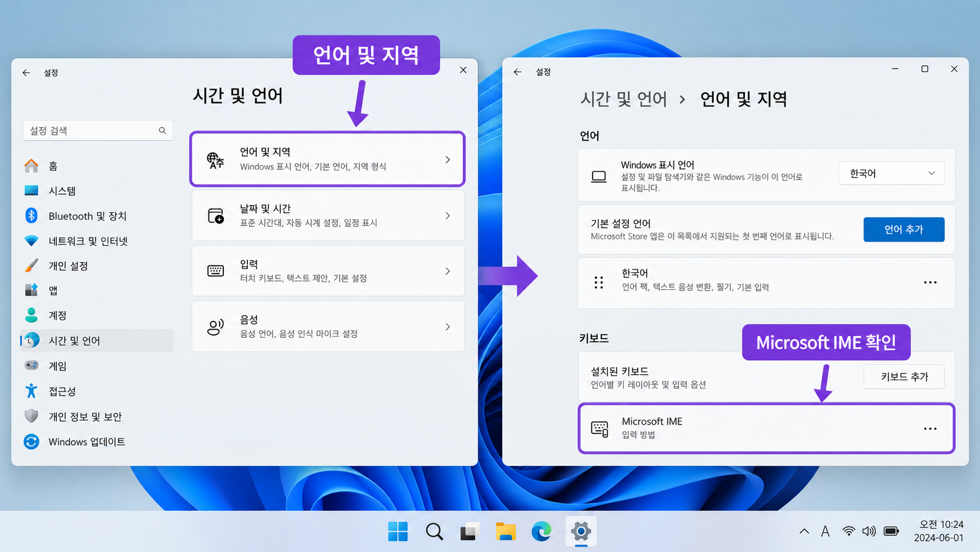Screen dimensions: 980x552
Task: Select 시간 및 언어 in sidebar
Action: point(97,341)
